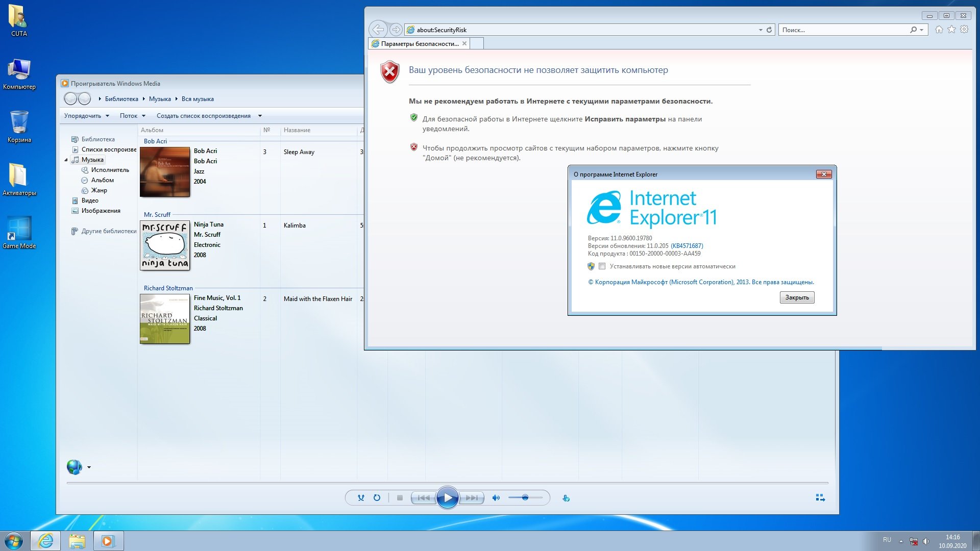Select Жанр under Музыка
Viewport: 980px width, 551px height.
click(x=99, y=190)
